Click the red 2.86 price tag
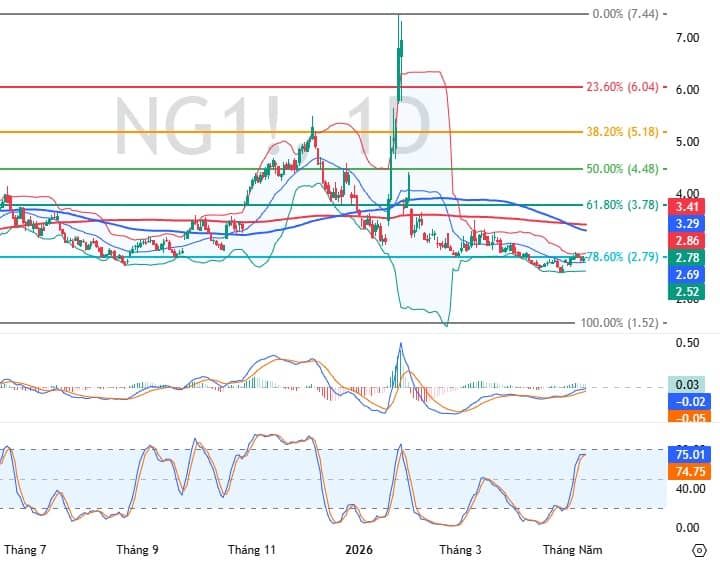The height and width of the screenshot is (562, 720). point(686,241)
